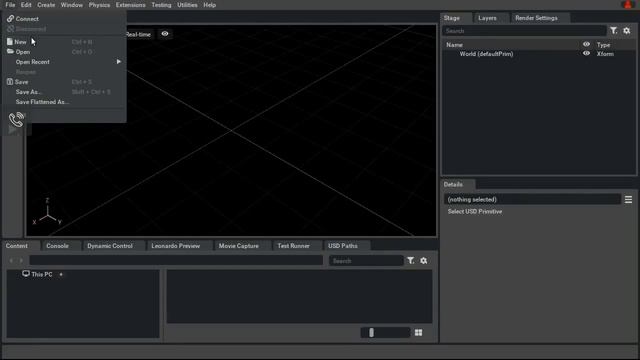The image size is (640, 360).
Task: Switch Content browser to grid view icon
Action: tap(418, 333)
